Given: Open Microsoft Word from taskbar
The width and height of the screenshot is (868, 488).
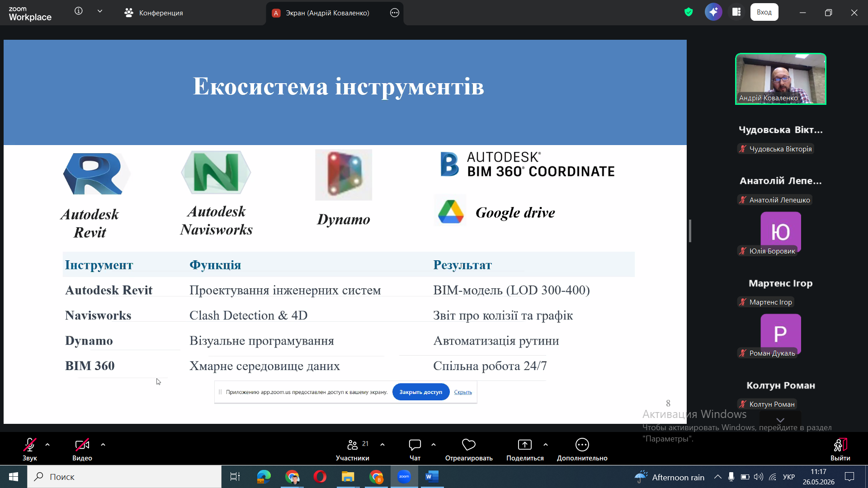Looking at the screenshot, I should (x=432, y=477).
